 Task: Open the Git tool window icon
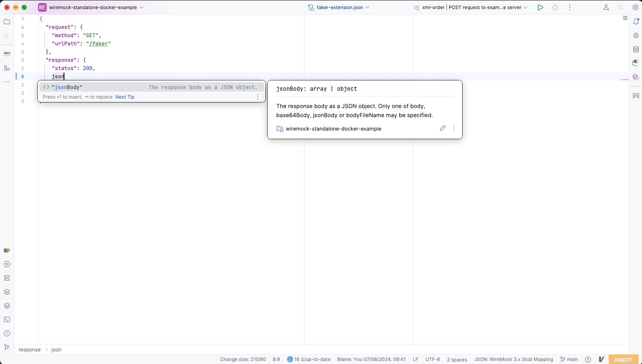point(7,347)
